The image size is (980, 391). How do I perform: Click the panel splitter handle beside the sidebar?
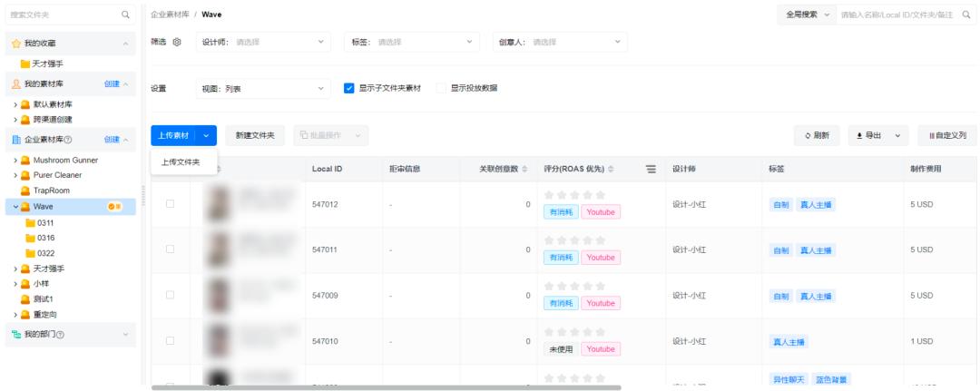(x=143, y=195)
